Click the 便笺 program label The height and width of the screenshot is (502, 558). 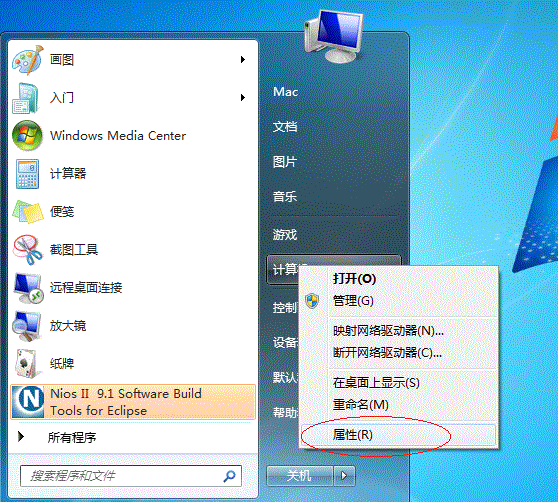pyautogui.click(x=62, y=212)
